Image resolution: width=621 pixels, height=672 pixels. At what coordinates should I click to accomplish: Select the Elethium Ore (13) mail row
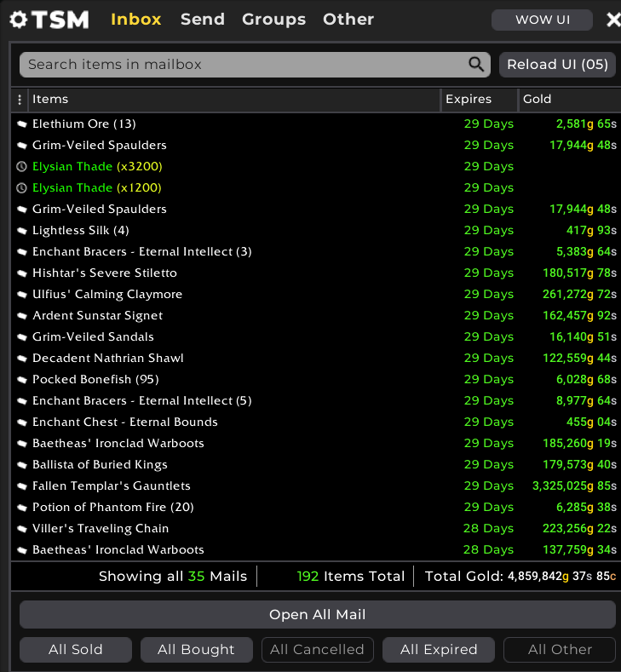[316, 124]
